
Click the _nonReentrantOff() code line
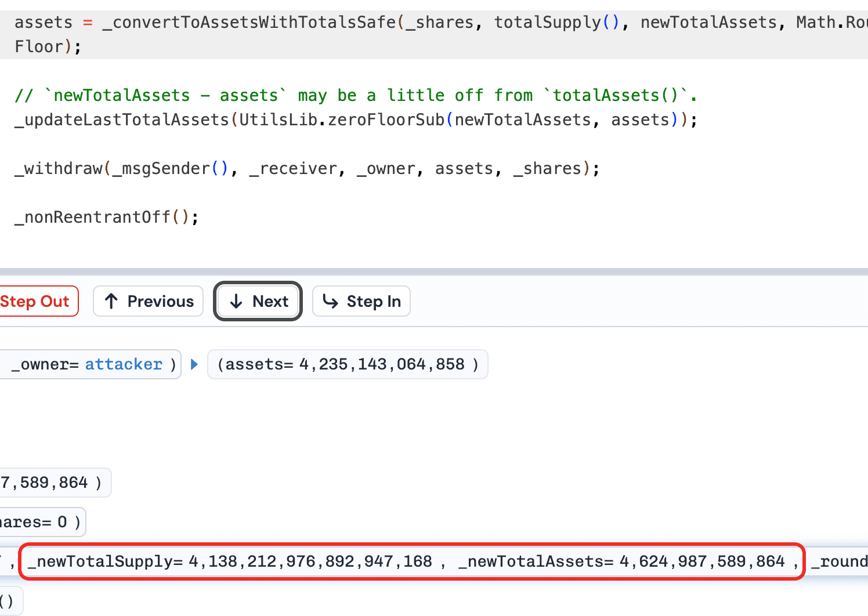click(106, 217)
